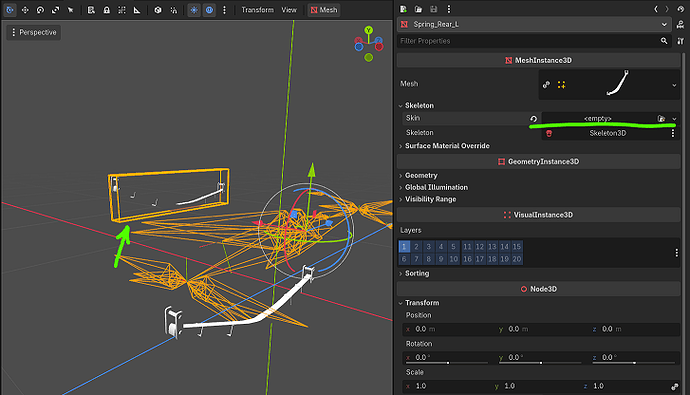This screenshot has width=690, height=395.
Task: Toggle render layer 20
Action: [517, 259]
